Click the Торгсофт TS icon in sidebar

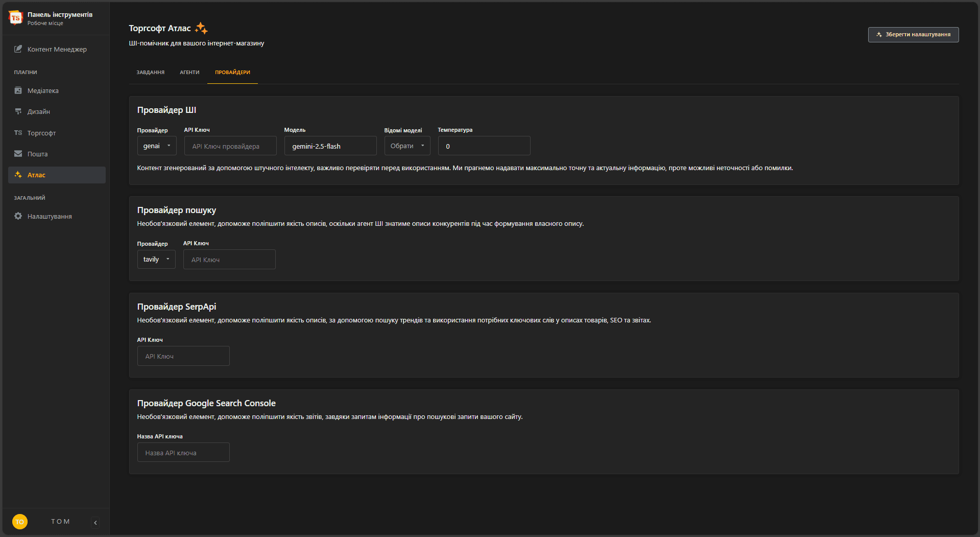point(18,133)
